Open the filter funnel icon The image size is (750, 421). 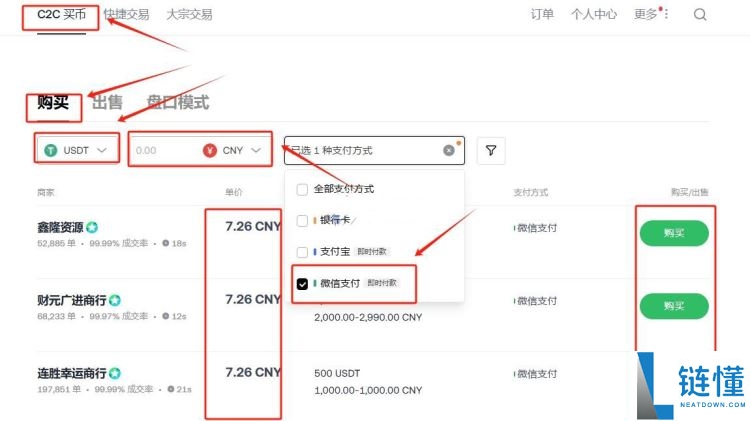pos(491,151)
